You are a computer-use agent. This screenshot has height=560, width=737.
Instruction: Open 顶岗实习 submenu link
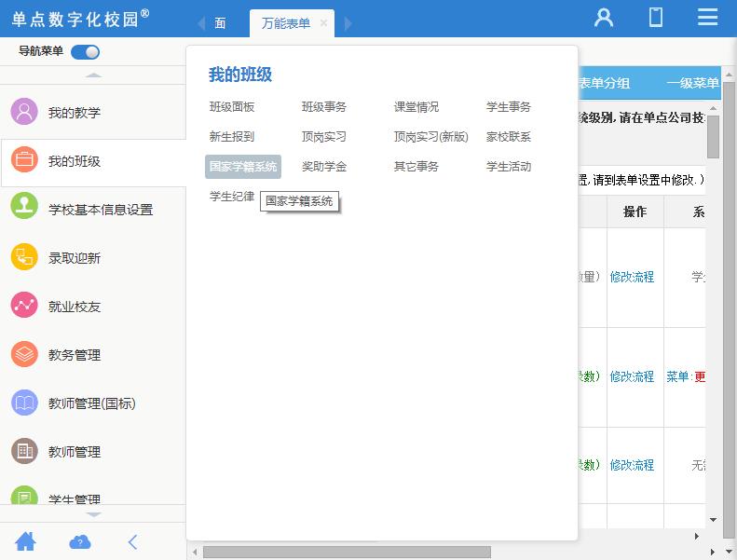(324, 136)
